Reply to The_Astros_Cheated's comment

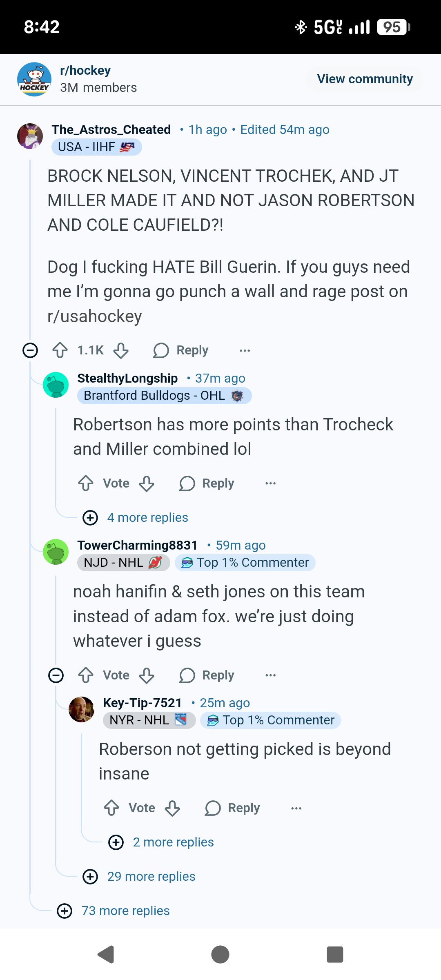tap(181, 350)
